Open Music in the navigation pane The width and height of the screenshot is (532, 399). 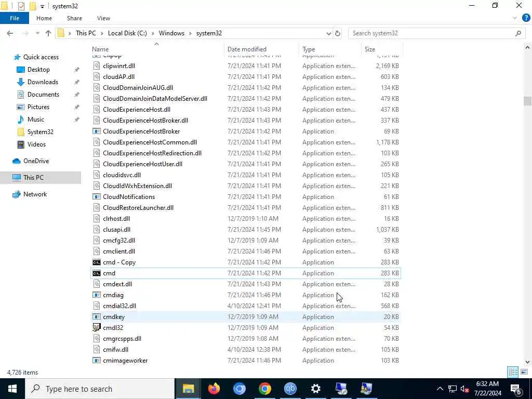36,119
